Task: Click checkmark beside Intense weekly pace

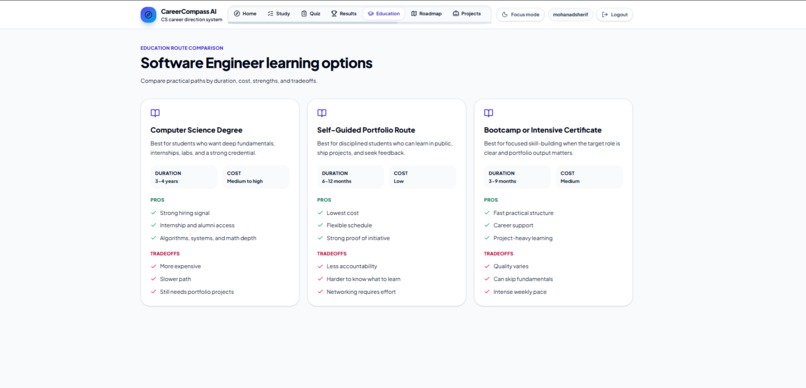Action: (x=487, y=292)
